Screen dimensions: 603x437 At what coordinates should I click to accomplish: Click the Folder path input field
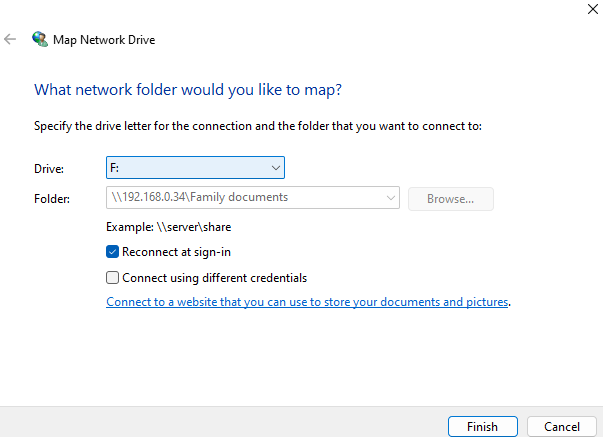(245, 198)
